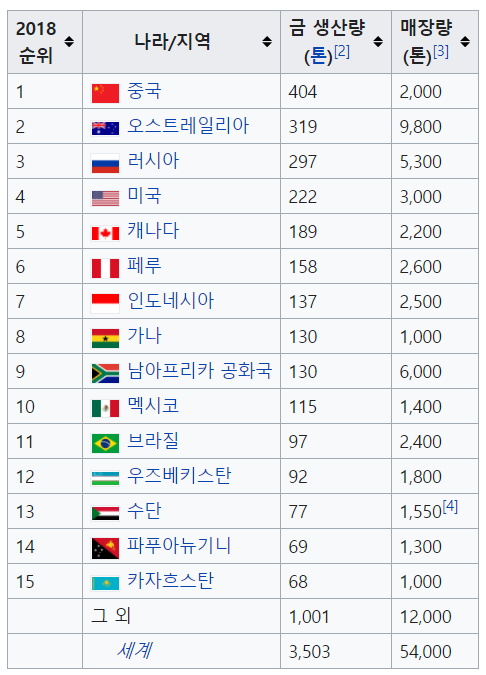Select the 1,001 production cell
This screenshot has width=486, height=675.
(336, 616)
